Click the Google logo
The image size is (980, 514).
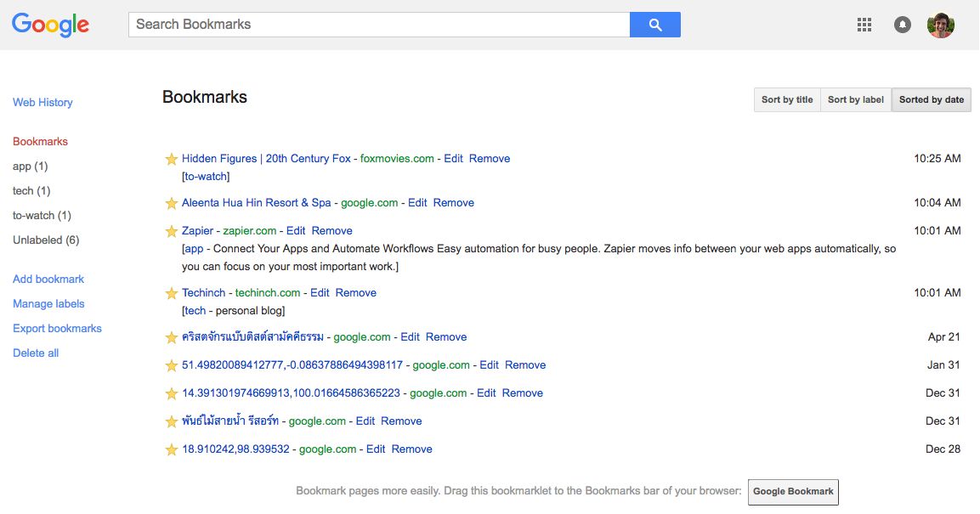coord(51,25)
